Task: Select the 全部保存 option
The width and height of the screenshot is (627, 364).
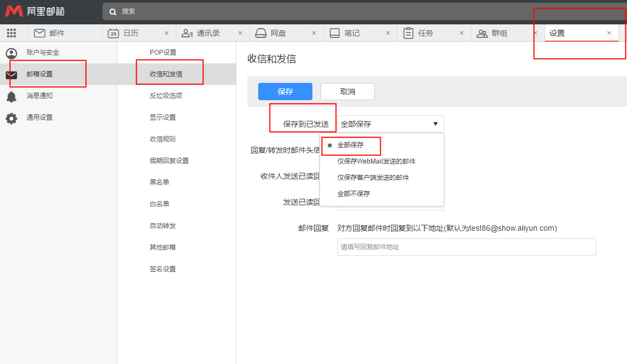Action: [350, 145]
